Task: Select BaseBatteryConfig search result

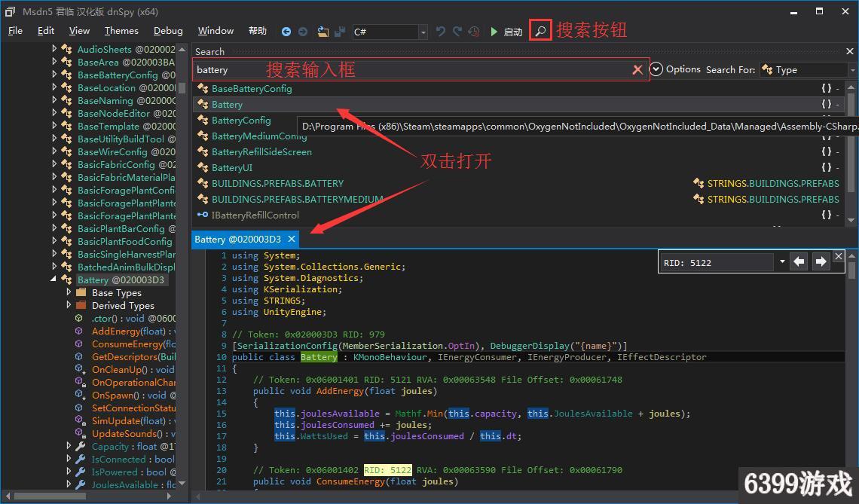Action: point(252,88)
